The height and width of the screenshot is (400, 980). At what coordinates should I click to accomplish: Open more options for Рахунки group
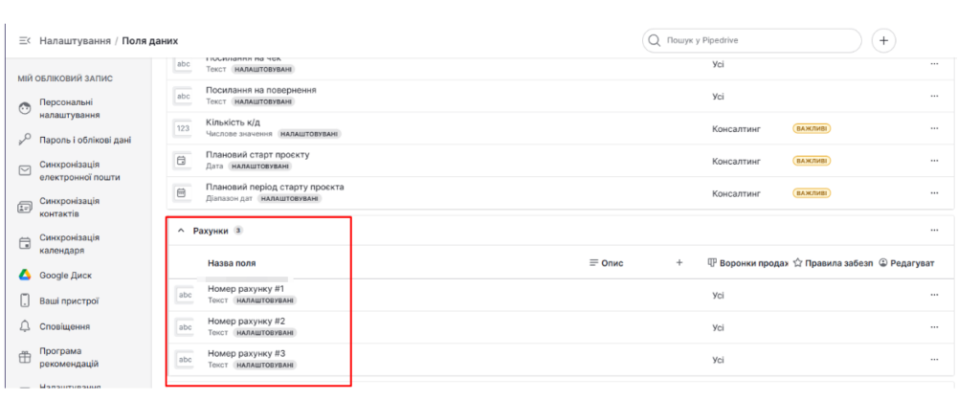pos(934,230)
